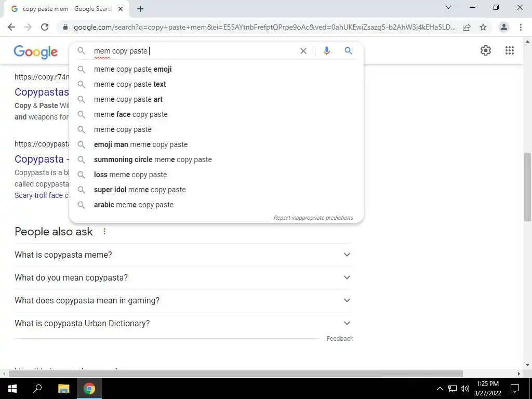The width and height of the screenshot is (532, 399).
Task: Open People also ask options menu
Action: [104, 231]
